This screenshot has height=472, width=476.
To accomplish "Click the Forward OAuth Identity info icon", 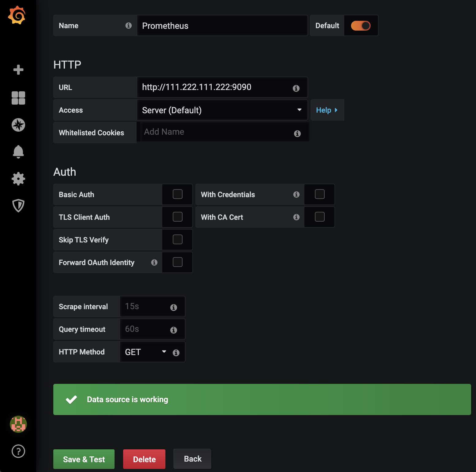I will click(154, 262).
